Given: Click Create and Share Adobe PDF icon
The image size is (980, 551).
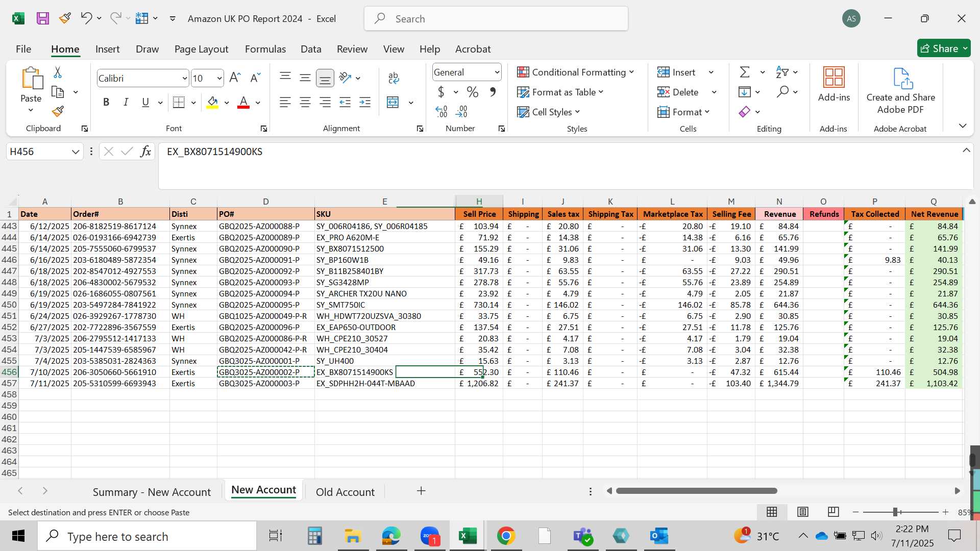Looking at the screenshot, I should tap(902, 78).
